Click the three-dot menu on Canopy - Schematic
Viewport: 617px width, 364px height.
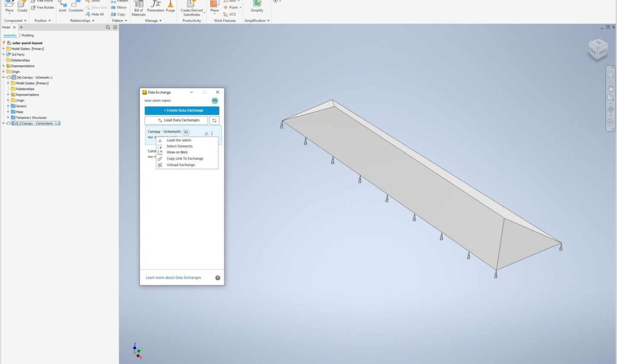(212, 133)
